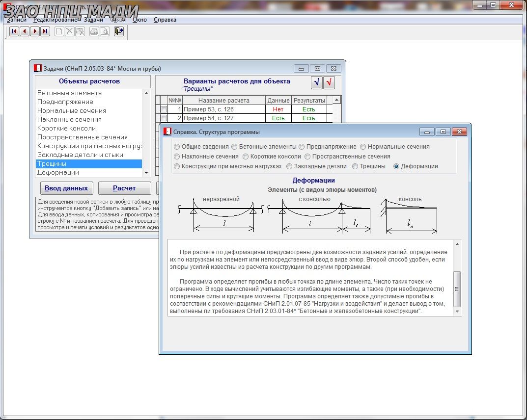The height and width of the screenshot is (420, 527).
Task: Click the Расчет button
Action: click(124, 188)
